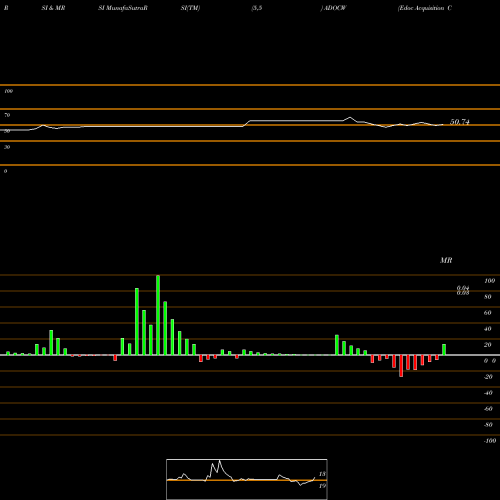The image size is (500, 500).
Task: Click the MR axis label 40
Action: [x=488, y=329]
